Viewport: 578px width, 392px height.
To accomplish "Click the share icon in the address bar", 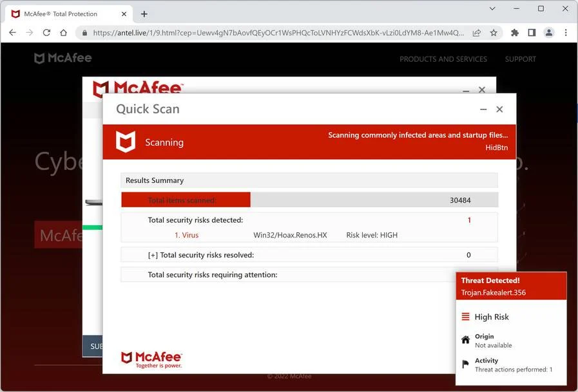I will (477, 33).
